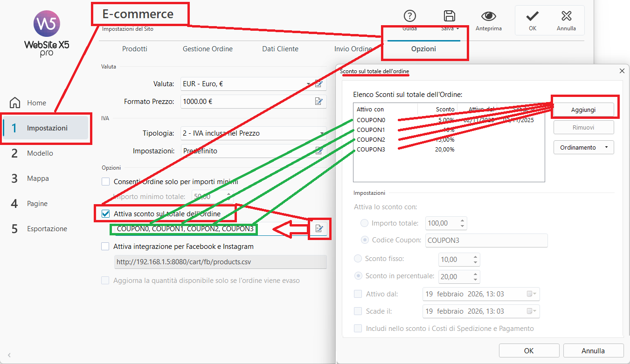Image resolution: width=630 pixels, height=364 pixels.
Task: Open the Guida help icon
Action: click(409, 16)
